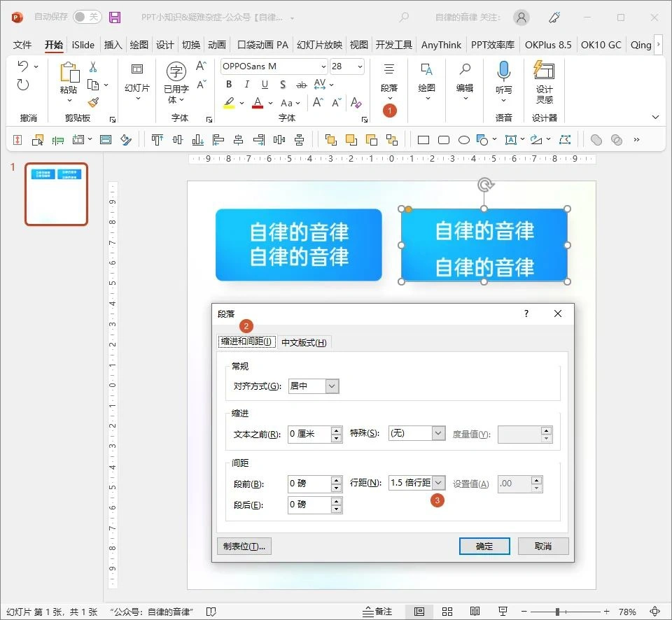Open the 对齐方式 alignment dropdown

(x=330, y=386)
